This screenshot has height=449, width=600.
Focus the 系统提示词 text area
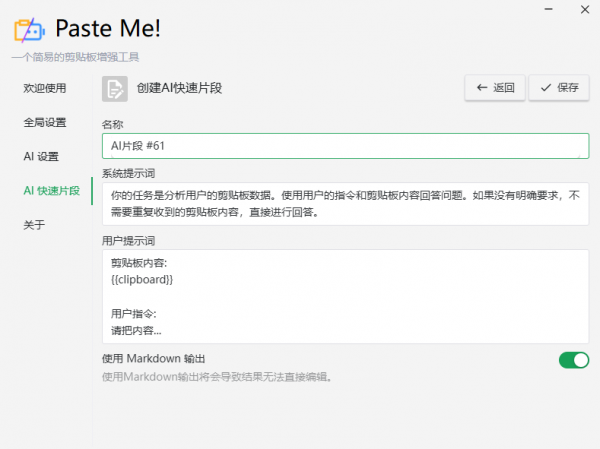(346, 204)
